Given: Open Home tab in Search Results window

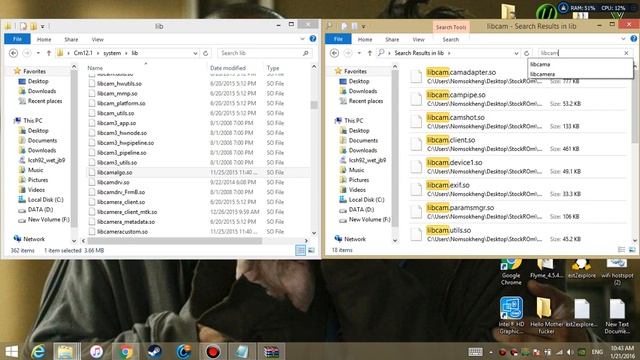Looking at the screenshot, I should (365, 39).
